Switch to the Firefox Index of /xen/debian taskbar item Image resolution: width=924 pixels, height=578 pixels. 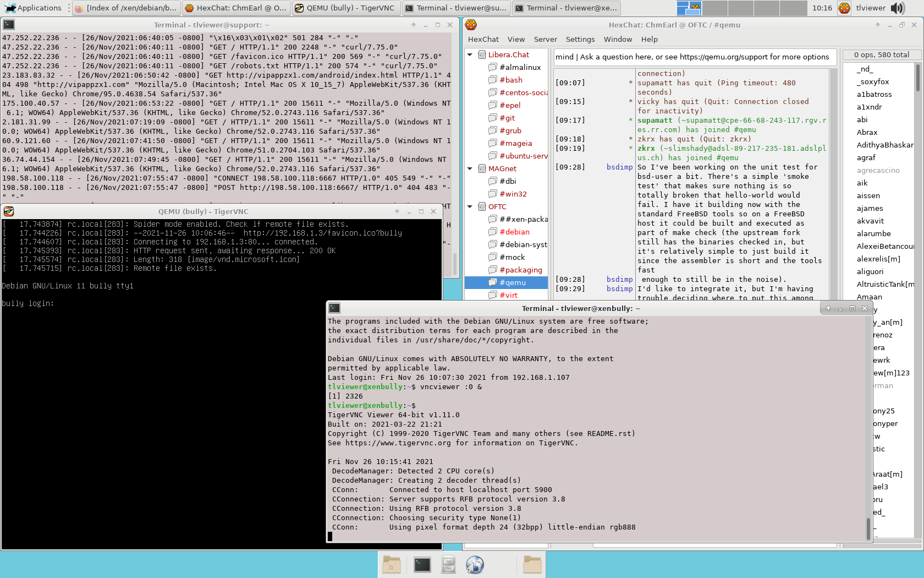125,8
